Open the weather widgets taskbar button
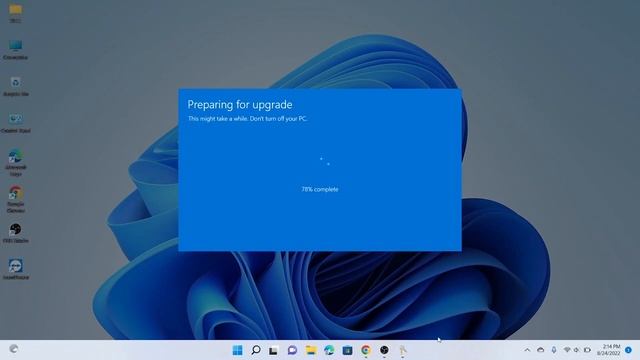 (x=13, y=349)
